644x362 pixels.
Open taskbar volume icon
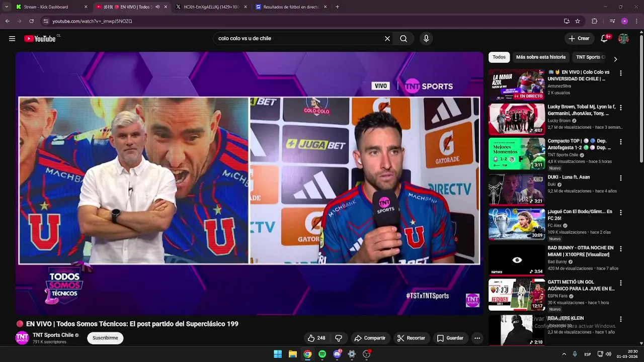[608, 354]
